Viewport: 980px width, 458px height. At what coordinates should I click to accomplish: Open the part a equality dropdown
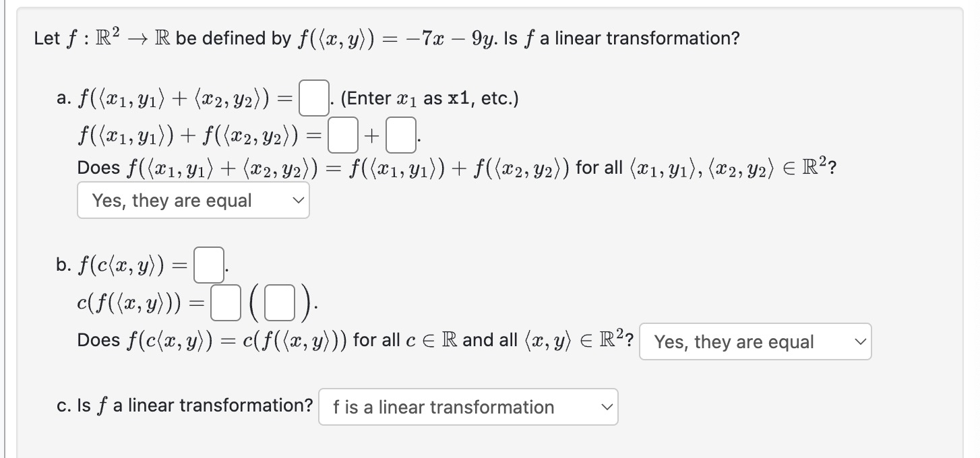click(x=193, y=200)
